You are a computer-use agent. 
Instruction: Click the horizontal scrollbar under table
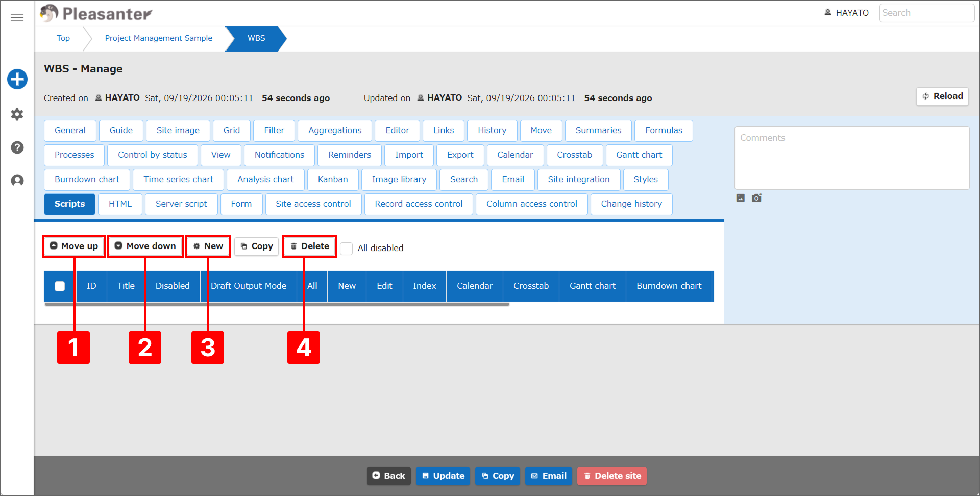[277, 304]
